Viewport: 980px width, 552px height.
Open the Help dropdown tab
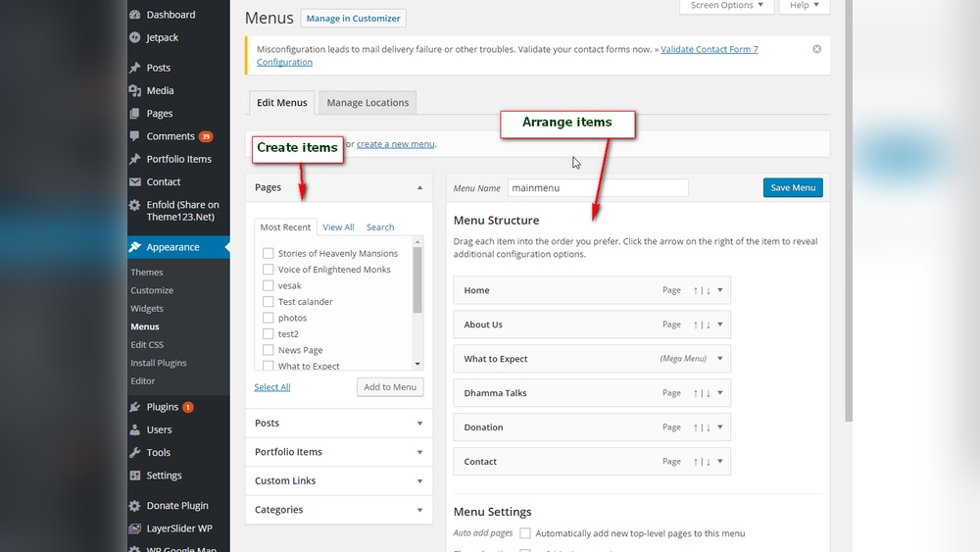tap(805, 6)
